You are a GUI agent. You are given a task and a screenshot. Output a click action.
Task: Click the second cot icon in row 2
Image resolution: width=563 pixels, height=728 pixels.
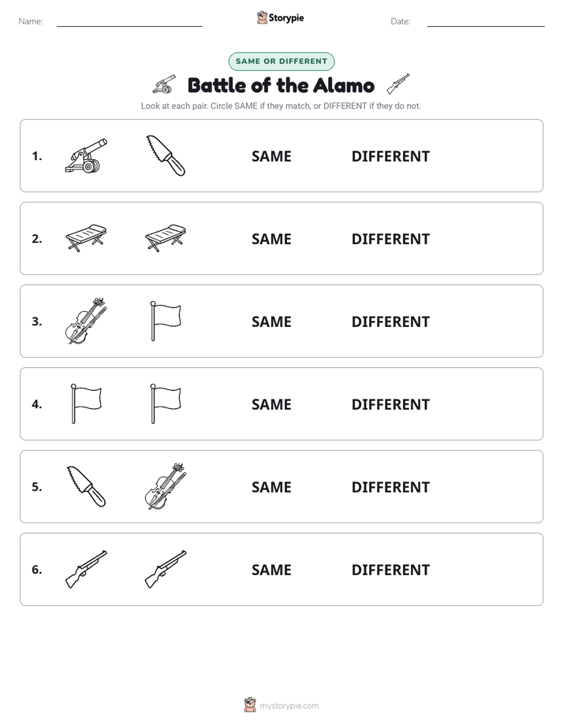[166, 238]
